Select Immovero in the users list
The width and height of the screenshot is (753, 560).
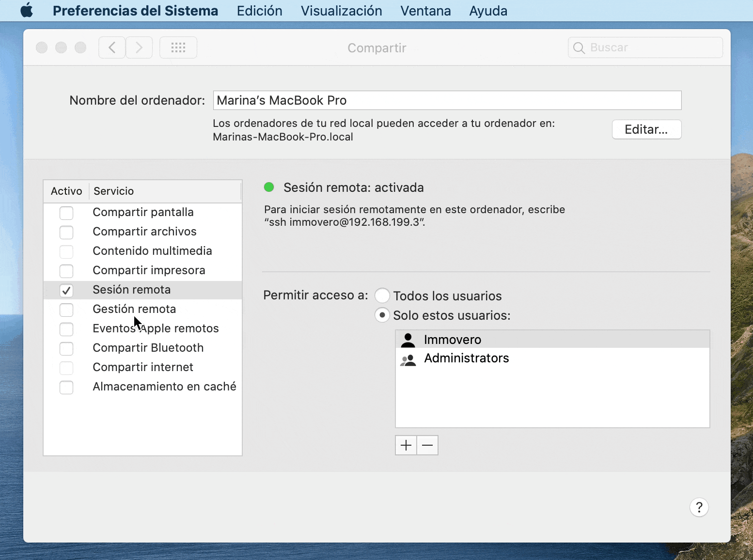(x=552, y=340)
